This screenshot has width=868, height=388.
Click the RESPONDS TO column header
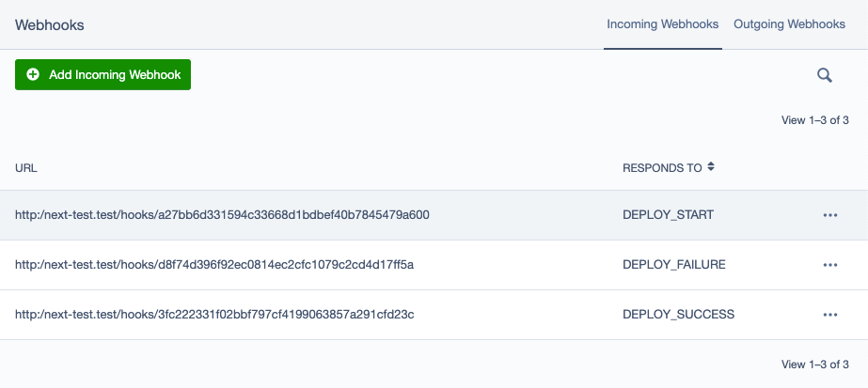[x=662, y=168]
